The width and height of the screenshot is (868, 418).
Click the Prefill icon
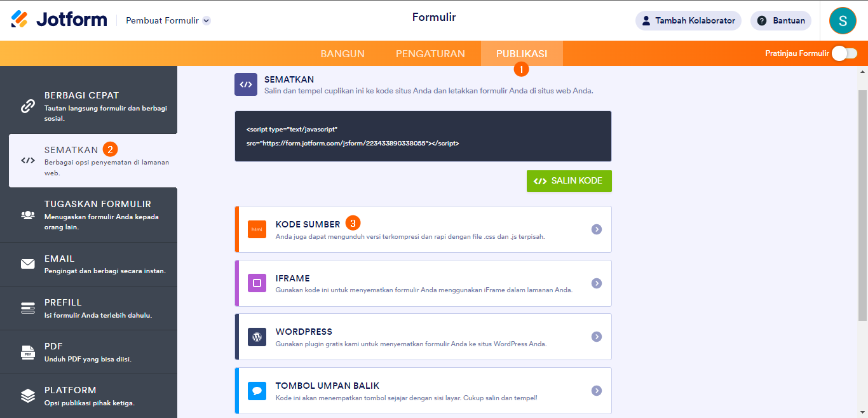coord(28,308)
